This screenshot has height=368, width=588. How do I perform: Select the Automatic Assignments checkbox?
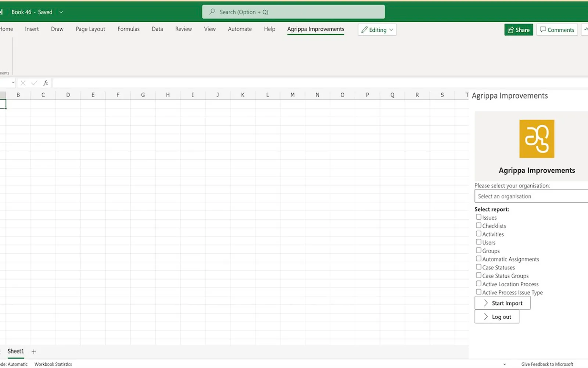[478, 259]
